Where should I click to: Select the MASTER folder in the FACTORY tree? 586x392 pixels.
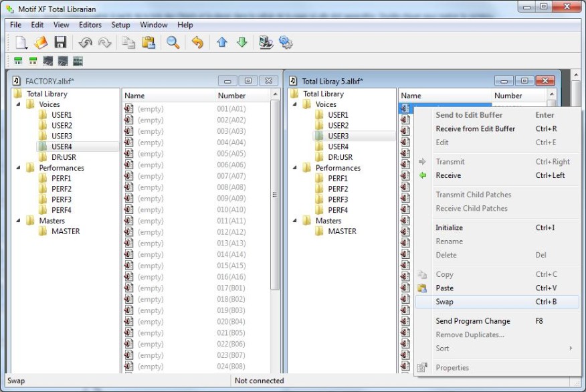click(x=66, y=231)
